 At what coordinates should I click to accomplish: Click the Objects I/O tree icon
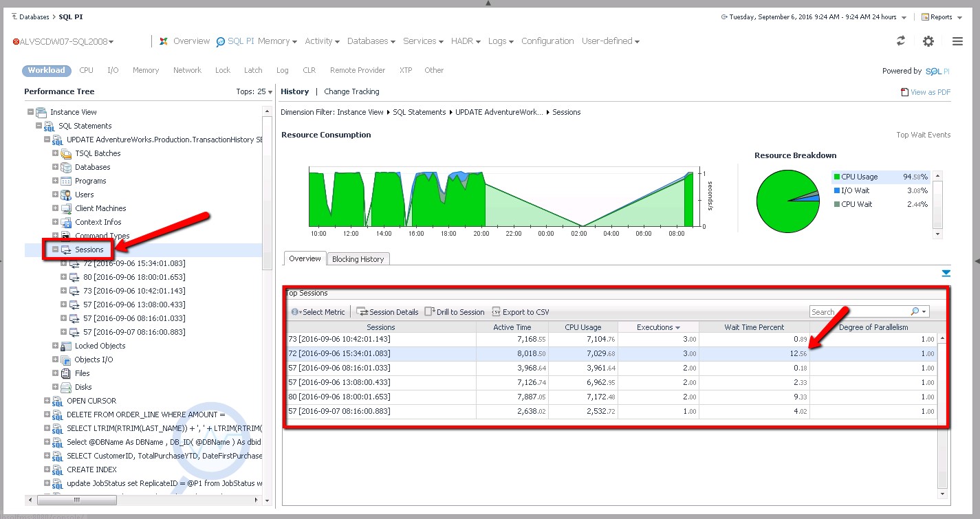(x=66, y=360)
